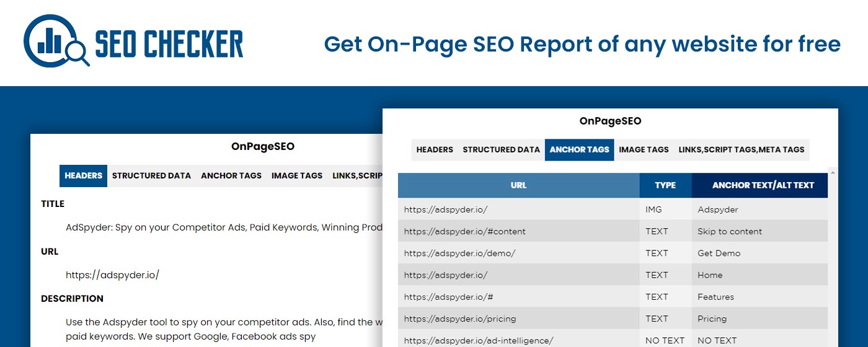Click the AdSpyder title text in left panel

pos(224,227)
